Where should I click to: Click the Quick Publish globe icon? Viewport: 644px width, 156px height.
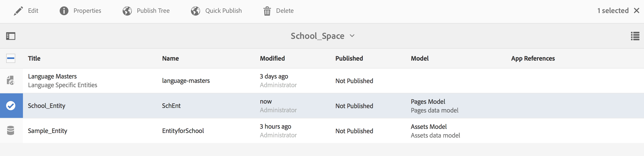point(196,11)
